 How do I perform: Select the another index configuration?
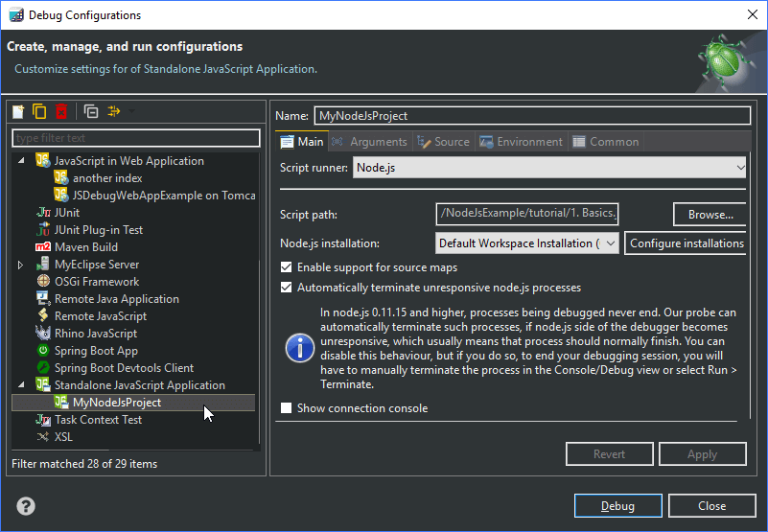pyautogui.click(x=107, y=178)
